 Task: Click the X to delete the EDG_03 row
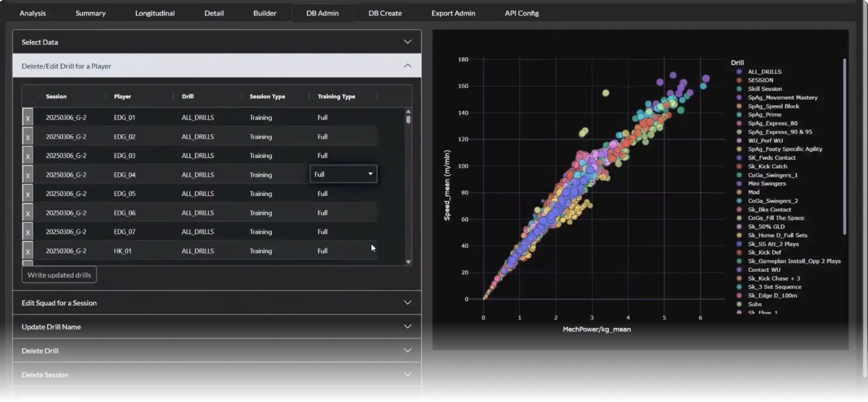(x=28, y=155)
